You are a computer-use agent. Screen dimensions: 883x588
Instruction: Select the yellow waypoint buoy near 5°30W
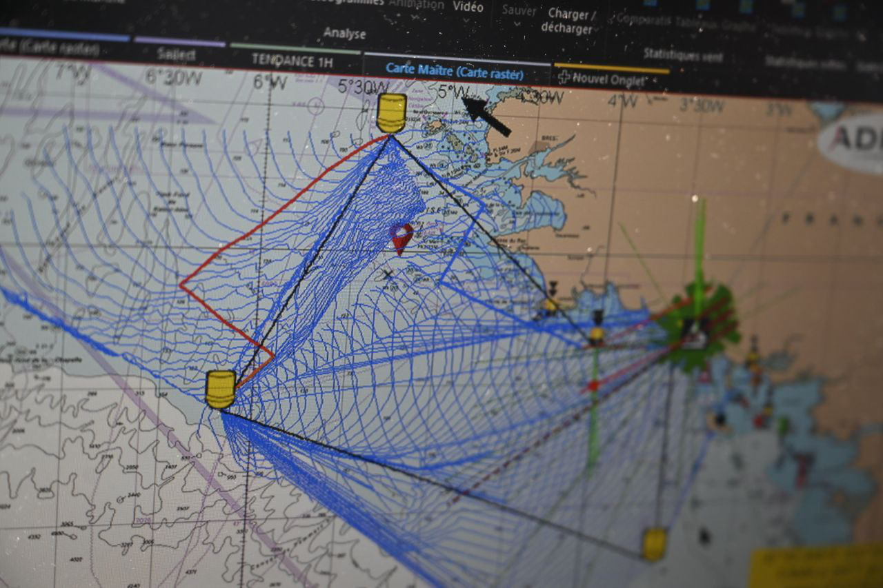pos(391,112)
